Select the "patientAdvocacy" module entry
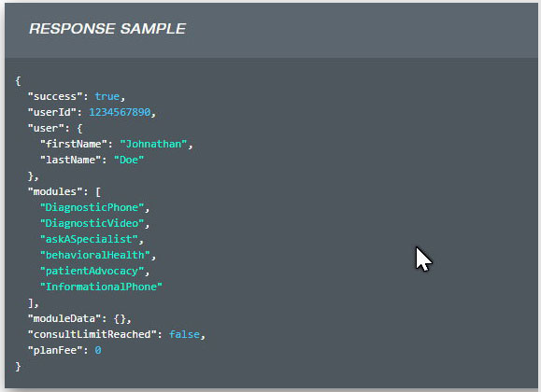Image resolution: width=541 pixels, height=392 pixels. [92, 271]
